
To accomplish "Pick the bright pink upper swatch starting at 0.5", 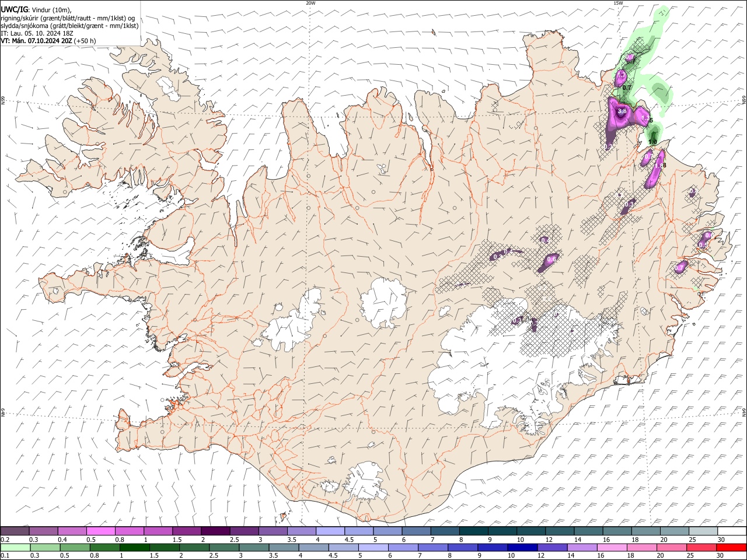I will (x=101, y=531).
